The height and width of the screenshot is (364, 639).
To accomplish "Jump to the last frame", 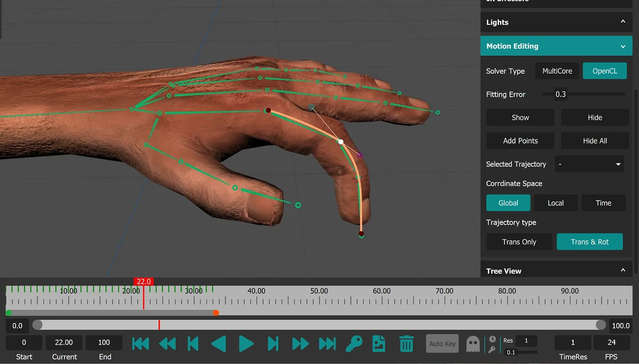I will click(x=328, y=344).
